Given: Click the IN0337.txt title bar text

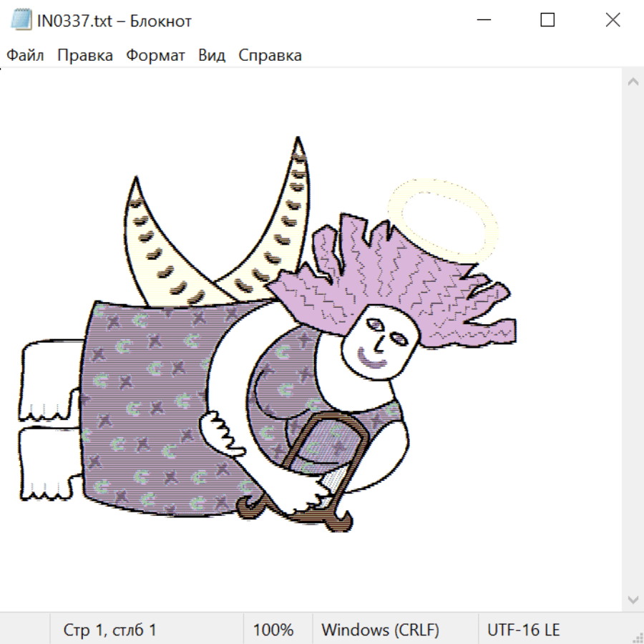Looking at the screenshot, I should click(114, 21).
